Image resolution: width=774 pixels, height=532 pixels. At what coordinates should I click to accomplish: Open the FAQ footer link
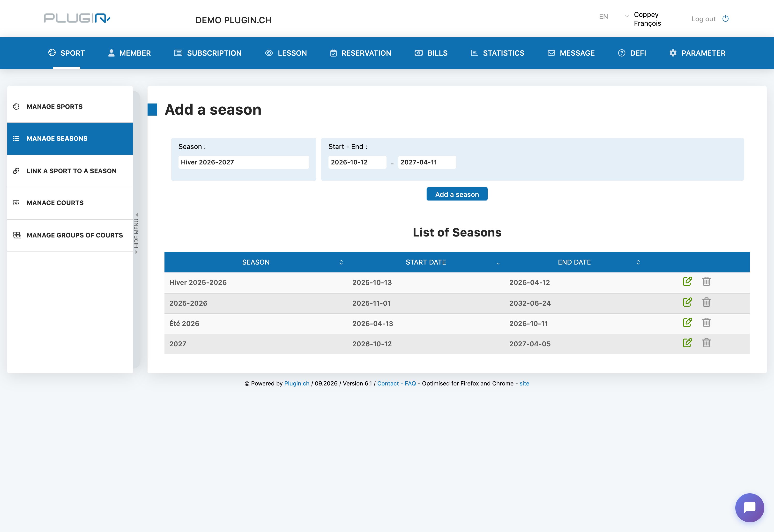(x=410, y=383)
